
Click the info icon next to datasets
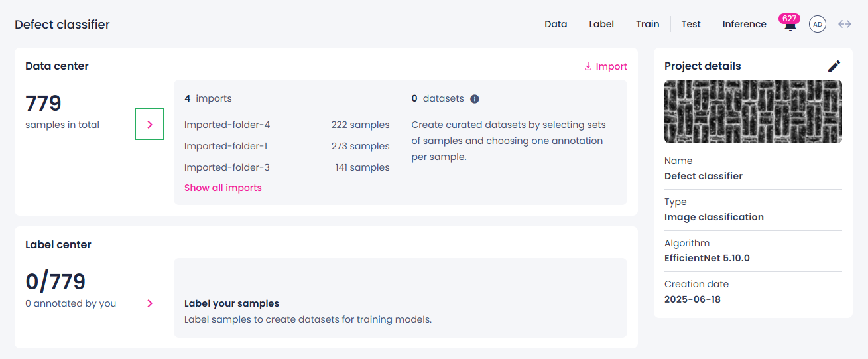(x=475, y=98)
